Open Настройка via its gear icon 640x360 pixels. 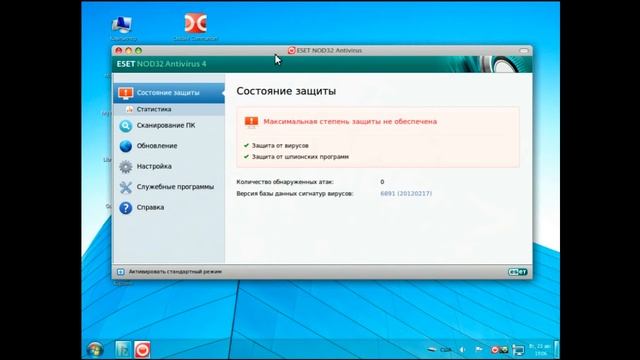[126, 167]
